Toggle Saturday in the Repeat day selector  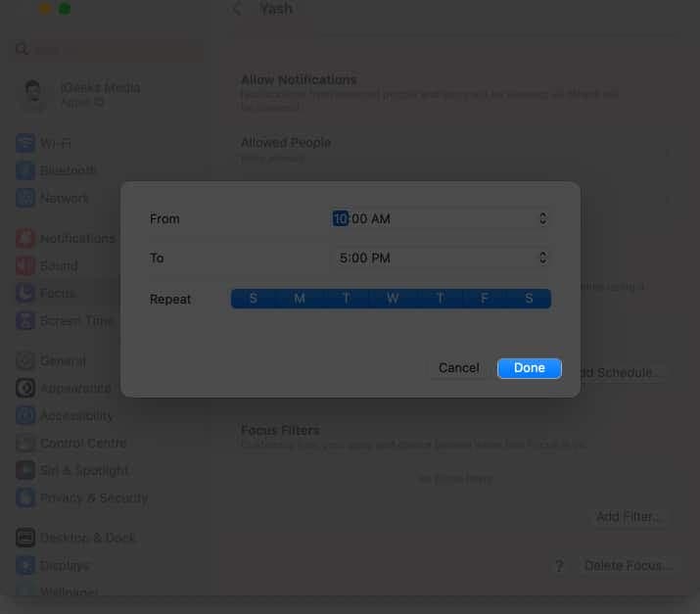click(529, 299)
